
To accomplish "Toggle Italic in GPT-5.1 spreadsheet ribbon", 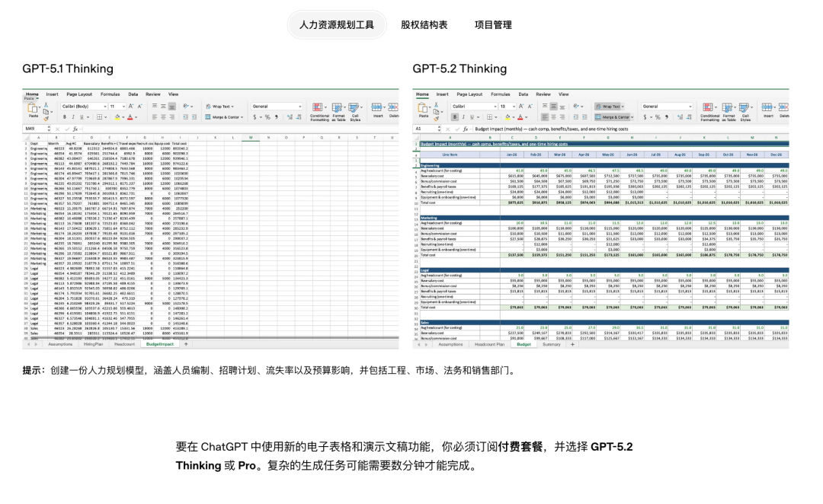I will (x=73, y=117).
